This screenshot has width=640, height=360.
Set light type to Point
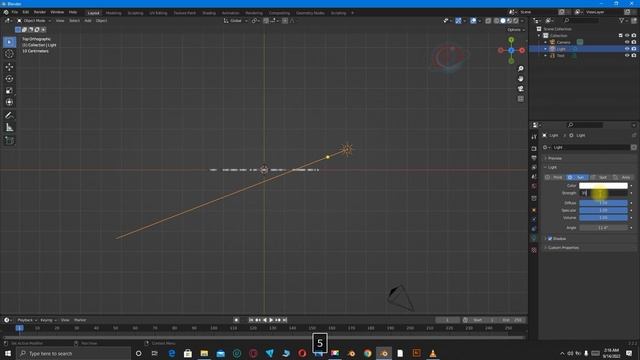click(x=554, y=177)
